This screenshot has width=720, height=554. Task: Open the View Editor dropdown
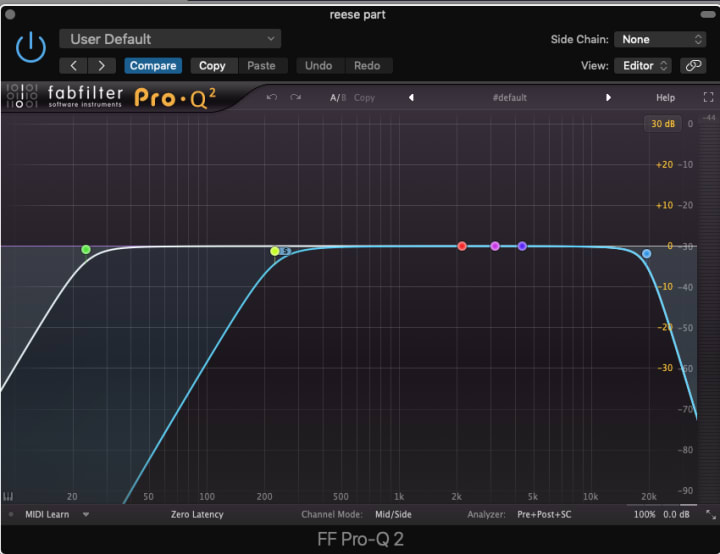coord(643,66)
